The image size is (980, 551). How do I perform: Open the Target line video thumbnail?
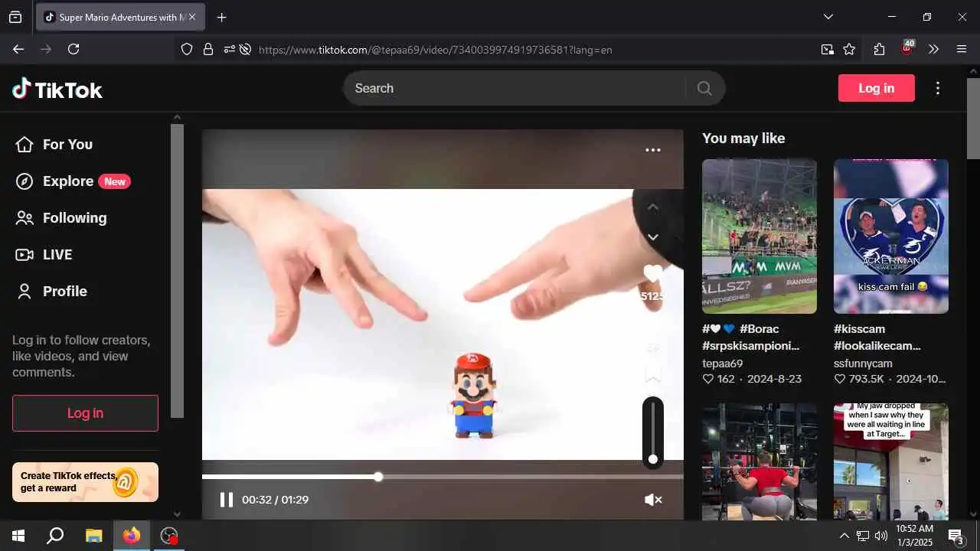pyautogui.click(x=891, y=461)
